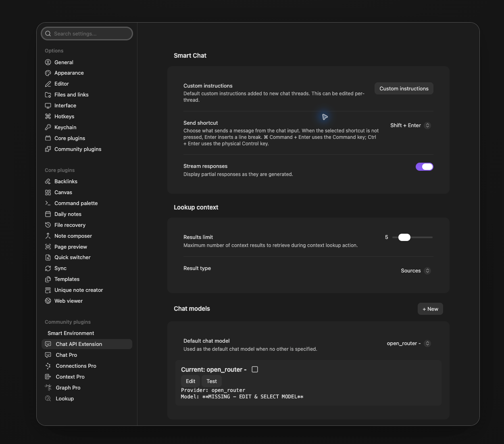Click the Unique note creator icon
The height and width of the screenshot is (444, 504).
point(48,290)
